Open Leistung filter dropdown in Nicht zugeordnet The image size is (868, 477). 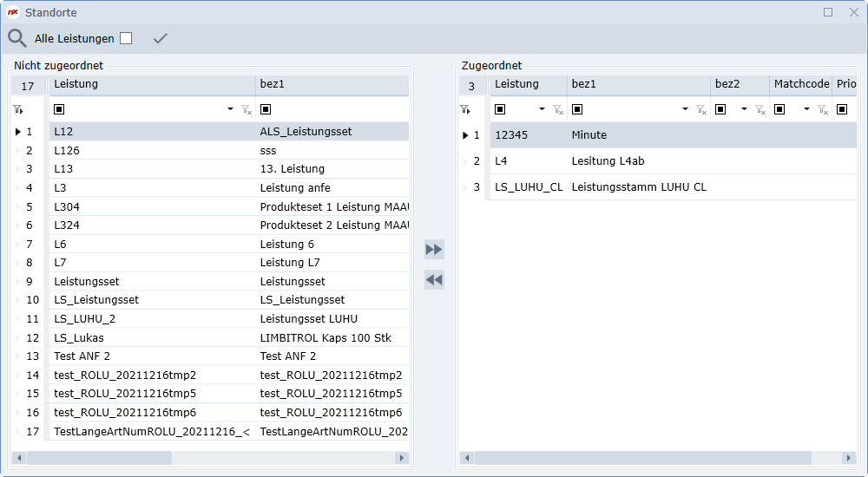pyautogui.click(x=230, y=110)
